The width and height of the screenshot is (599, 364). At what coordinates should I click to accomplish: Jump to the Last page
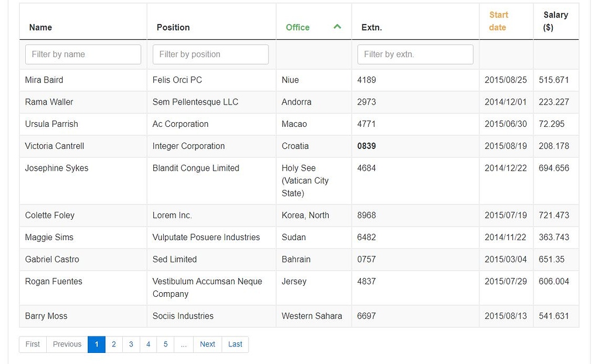[x=235, y=344]
